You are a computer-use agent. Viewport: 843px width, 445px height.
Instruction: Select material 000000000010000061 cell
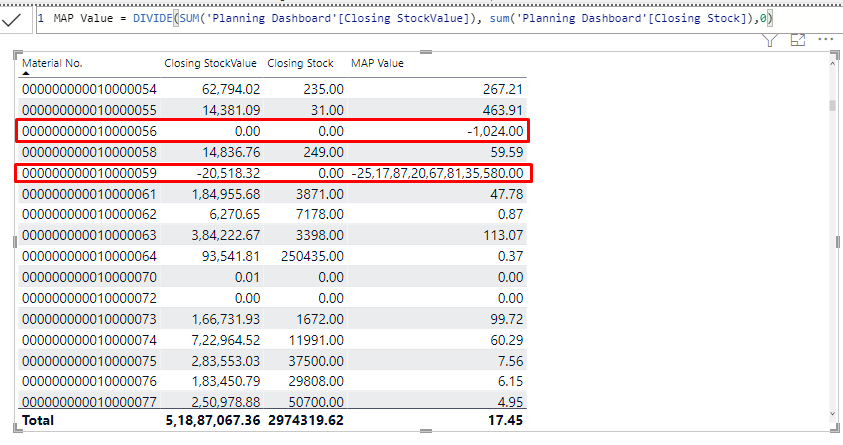(x=89, y=194)
